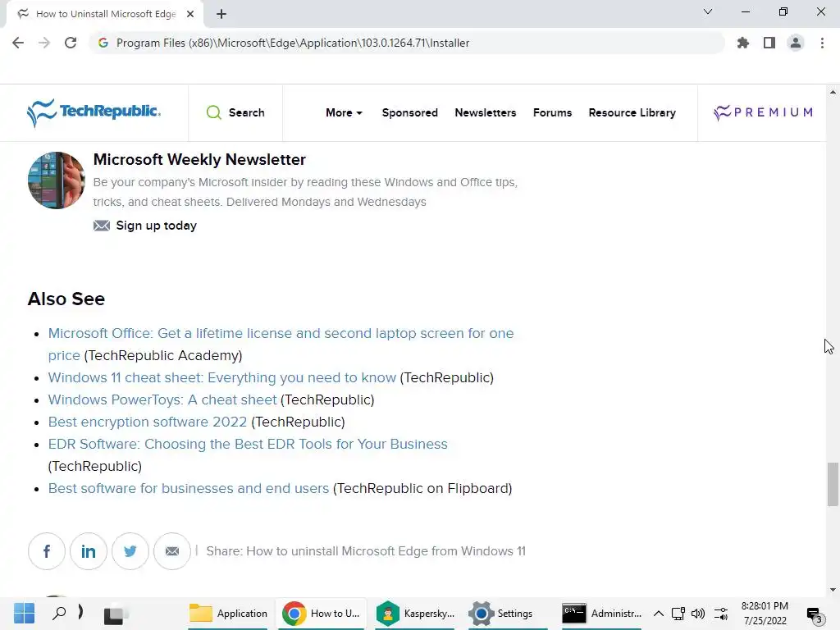Open the Windows Start menu
This screenshot has width=840, height=630.
pyautogui.click(x=24, y=614)
